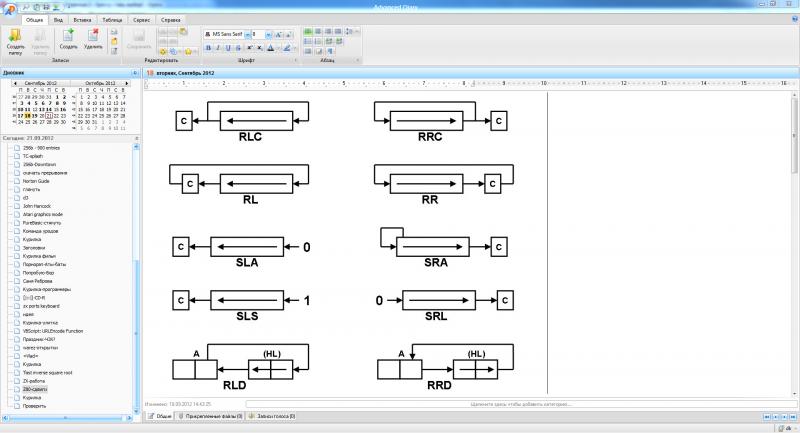
Task: Open the Записи голоса (0) tab
Action: pyautogui.click(x=274, y=414)
